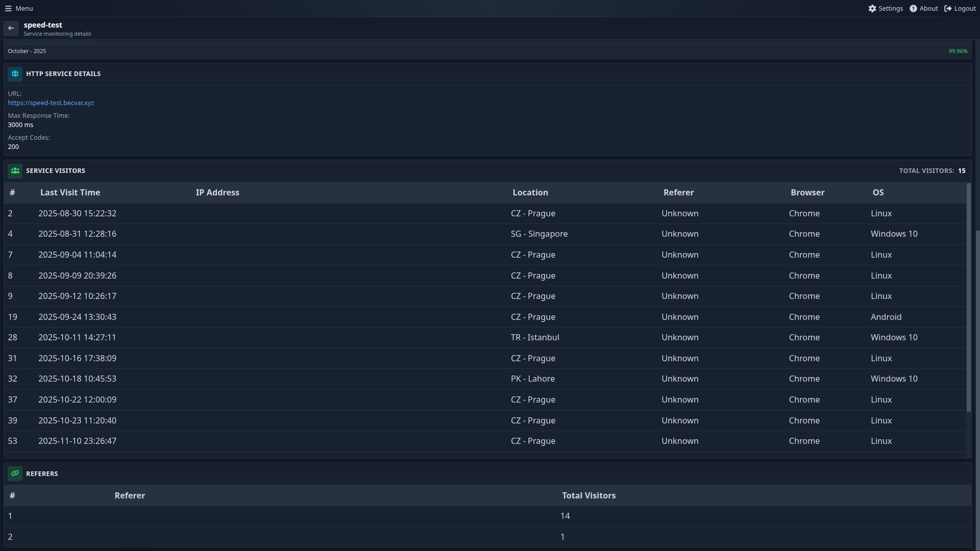Click the Location column header
980x551 pixels.
530,192
